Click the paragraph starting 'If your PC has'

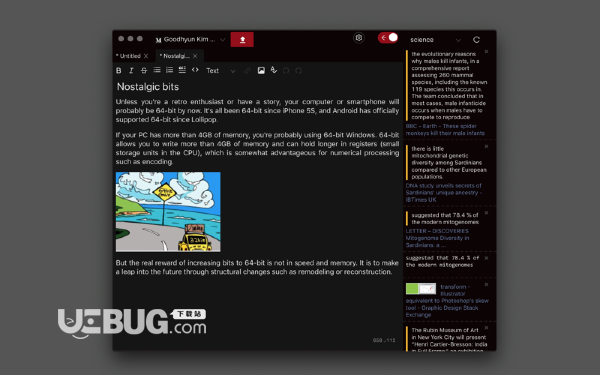click(258, 148)
